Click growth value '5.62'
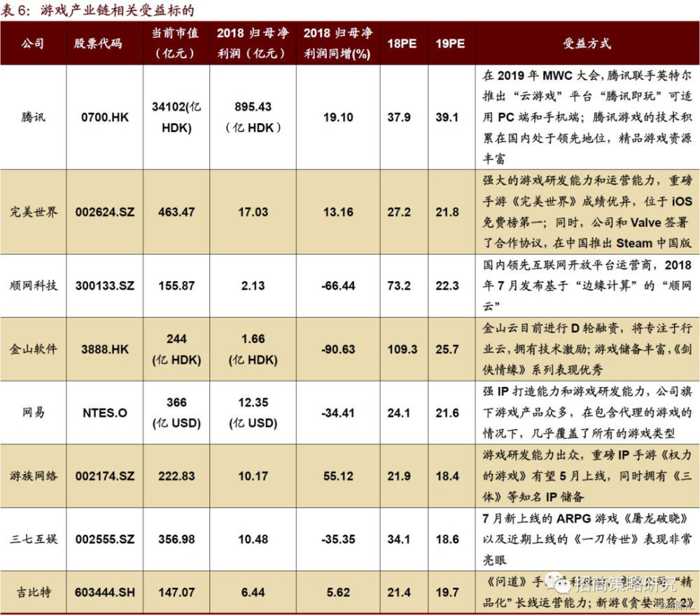 click(x=338, y=592)
